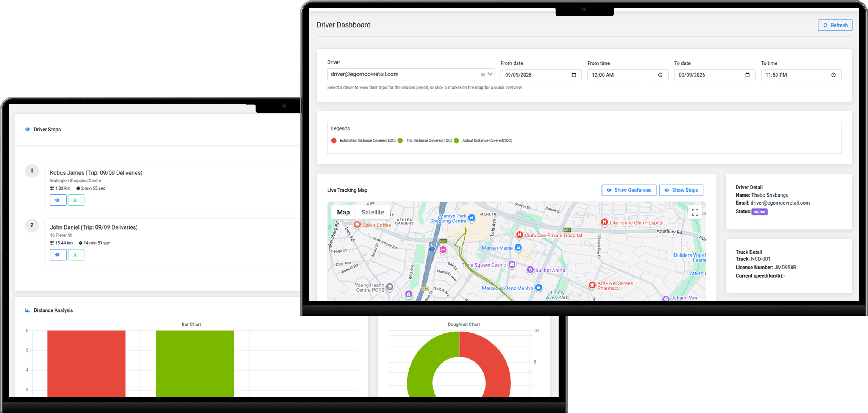This screenshot has height=413, width=868.
Task: Click the online status badge in Driver Detail
Action: point(759,212)
